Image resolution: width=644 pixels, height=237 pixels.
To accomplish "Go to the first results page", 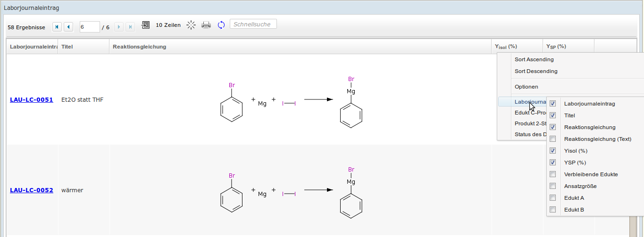I will (57, 27).
